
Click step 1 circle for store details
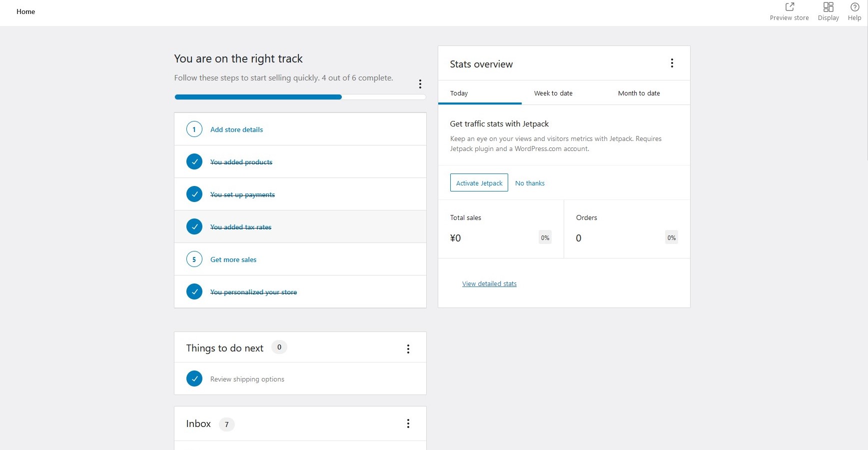point(194,129)
